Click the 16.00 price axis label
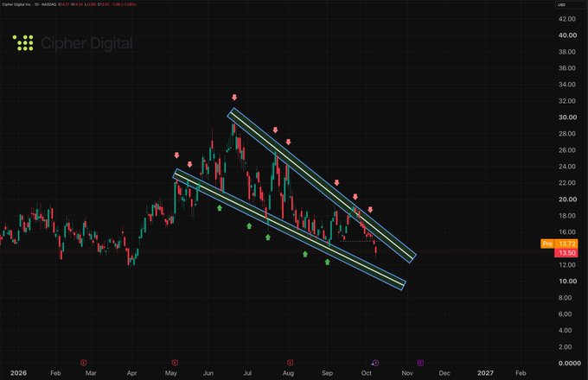The width and height of the screenshot is (588, 380). 567,232
